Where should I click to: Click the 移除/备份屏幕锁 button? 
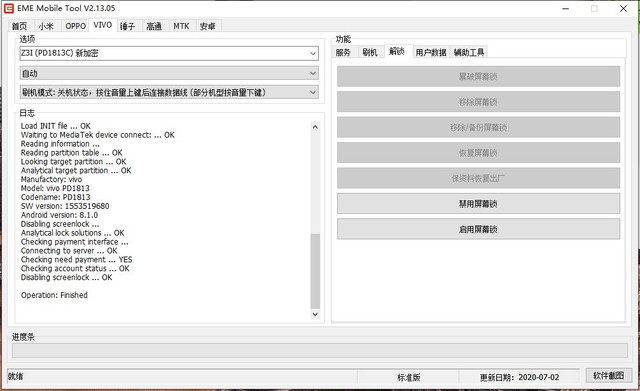click(478, 127)
